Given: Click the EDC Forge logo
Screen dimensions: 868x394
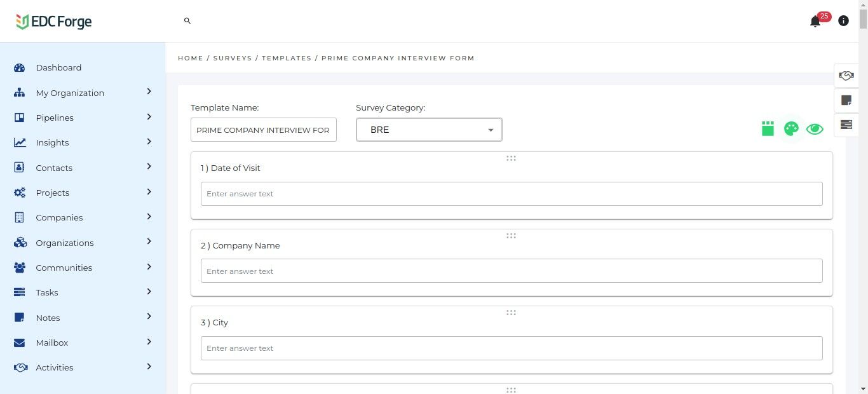Looking at the screenshot, I should [x=54, y=22].
